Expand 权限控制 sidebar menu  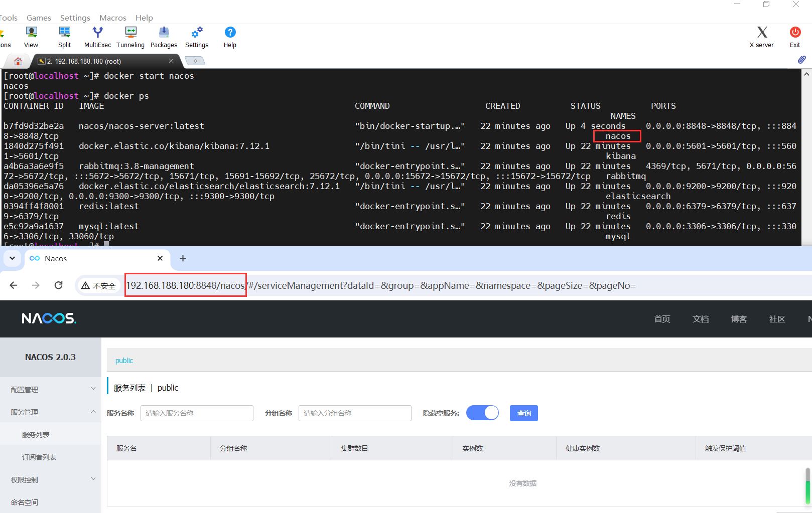point(51,479)
